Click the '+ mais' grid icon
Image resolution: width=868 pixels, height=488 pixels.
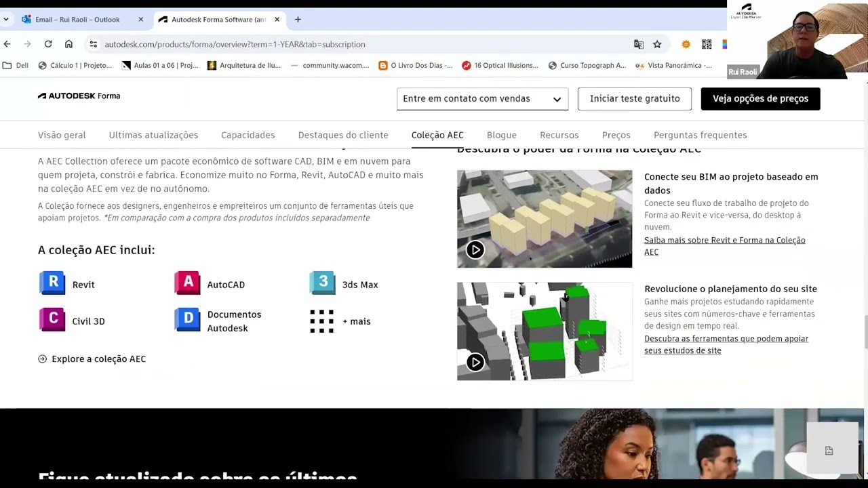click(x=321, y=321)
